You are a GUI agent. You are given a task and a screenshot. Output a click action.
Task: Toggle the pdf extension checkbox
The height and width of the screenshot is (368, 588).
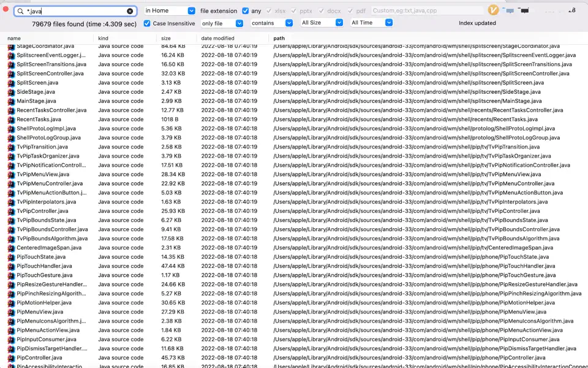pyautogui.click(x=351, y=11)
